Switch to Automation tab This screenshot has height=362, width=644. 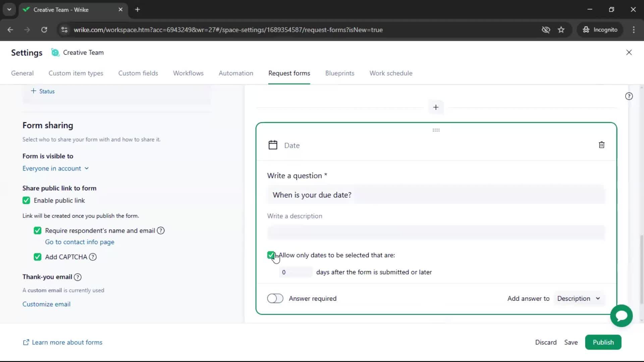tap(236, 73)
